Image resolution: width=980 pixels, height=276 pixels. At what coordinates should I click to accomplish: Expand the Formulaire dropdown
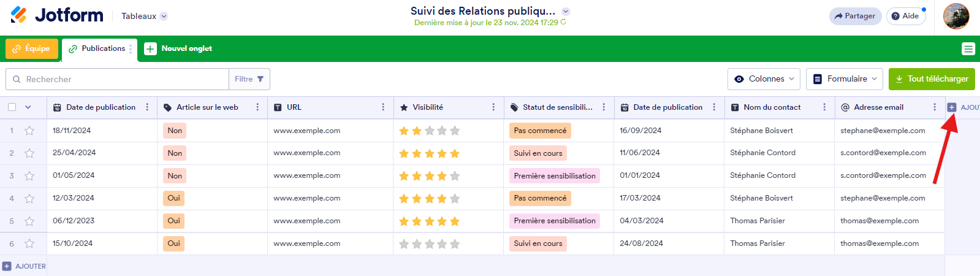pyautogui.click(x=844, y=79)
